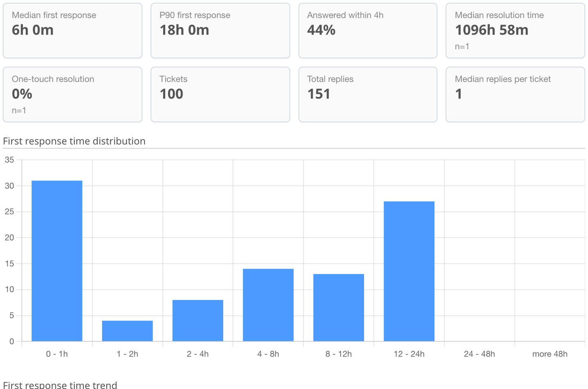
Task: Click "n=1" under Median resolution time
Action: pyautogui.click(x=462, y=46)
